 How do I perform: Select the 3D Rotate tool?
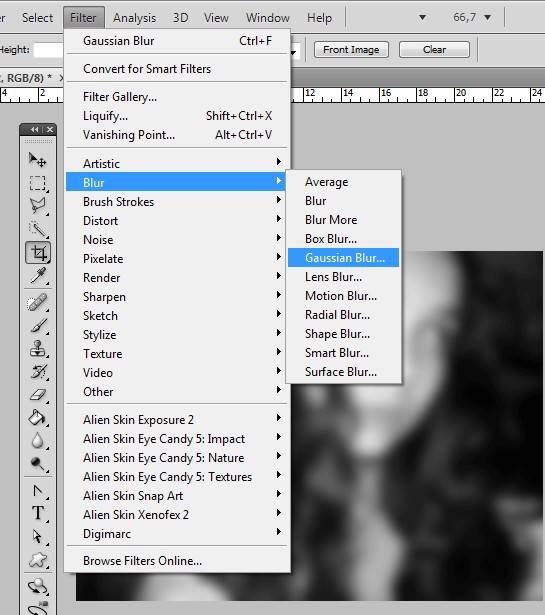point(38,587)
